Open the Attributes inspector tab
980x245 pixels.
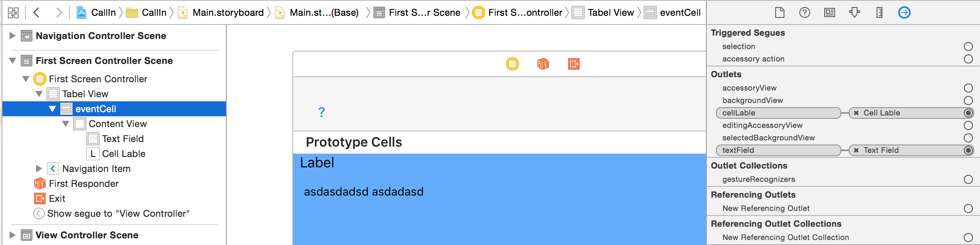(854, 13)
